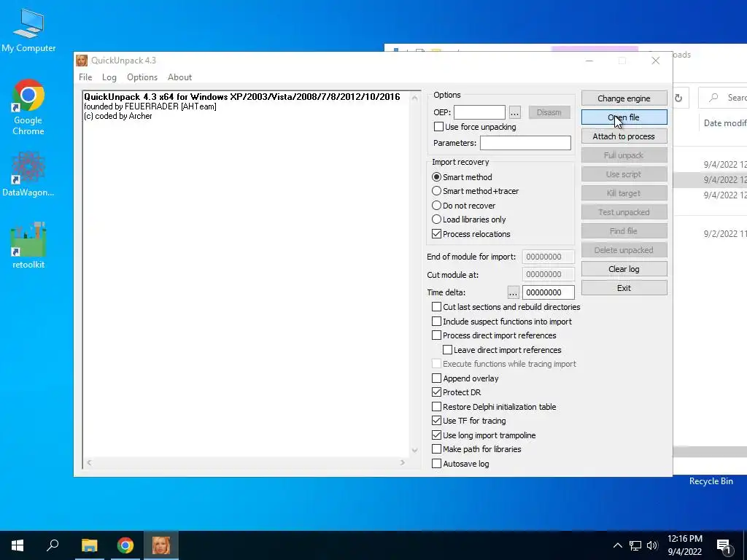This screenshot has height=560, width=747.
Task: Open retoolkit desktop shortcut
Action: pos(28,245)
